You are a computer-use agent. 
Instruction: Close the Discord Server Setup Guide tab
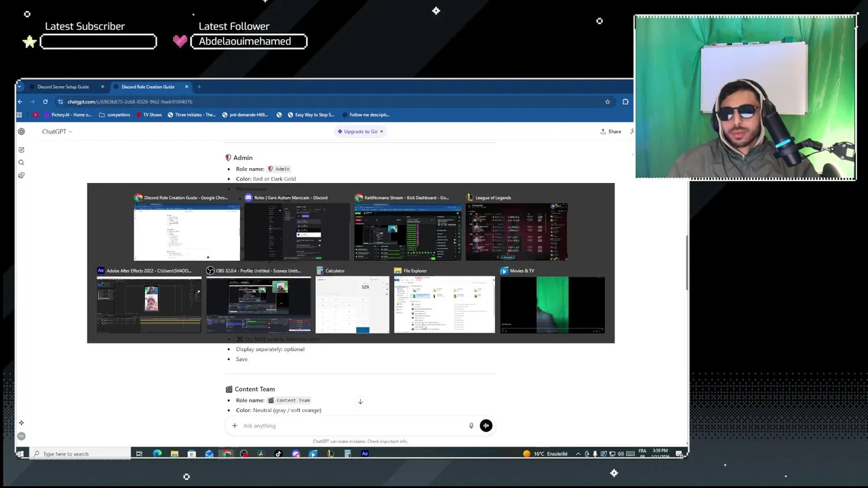coord(102,87)
